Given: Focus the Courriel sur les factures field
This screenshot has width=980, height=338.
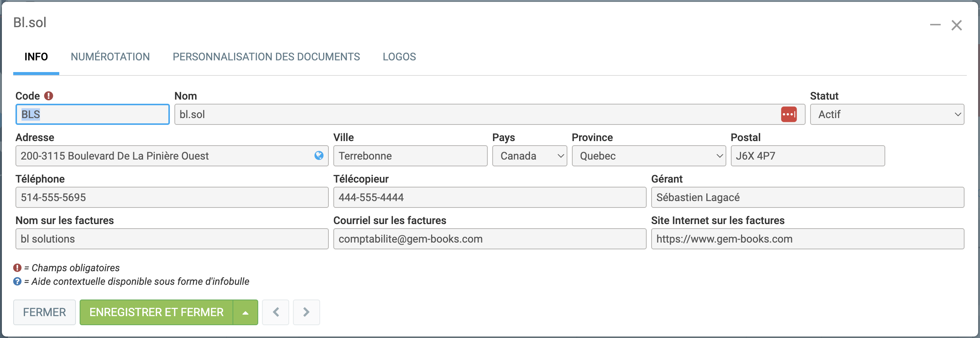Looking at the screenshot, I should coord(489,239).
